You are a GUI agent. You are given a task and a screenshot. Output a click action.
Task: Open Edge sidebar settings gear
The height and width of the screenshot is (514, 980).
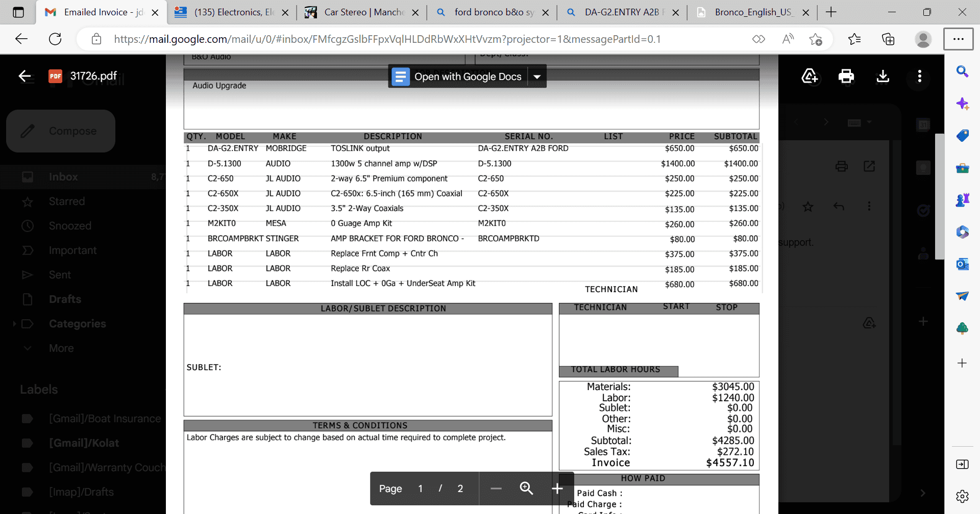tap(963, 496)
